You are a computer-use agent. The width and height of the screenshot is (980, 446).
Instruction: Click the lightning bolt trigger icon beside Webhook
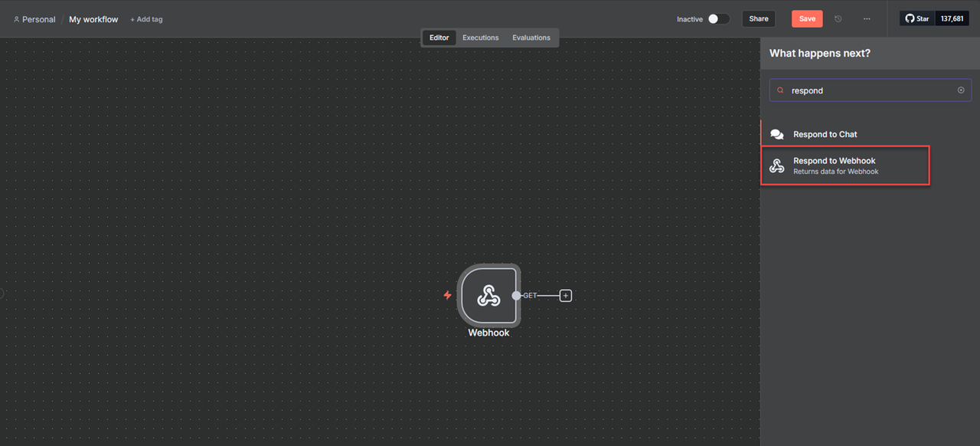447,294
